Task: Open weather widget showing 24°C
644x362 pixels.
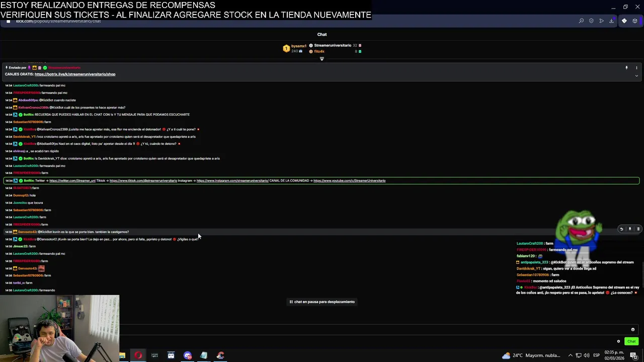Action: [x=532, y=355]
